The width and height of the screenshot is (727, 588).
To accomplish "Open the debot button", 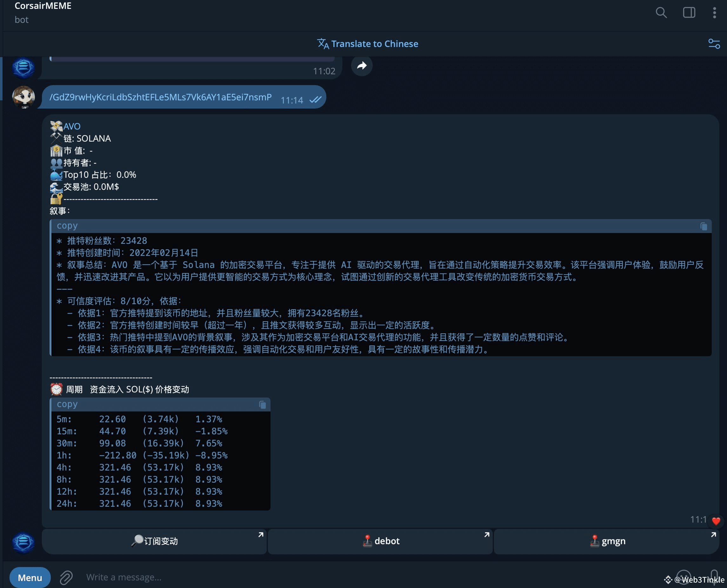I will (380, 541).
